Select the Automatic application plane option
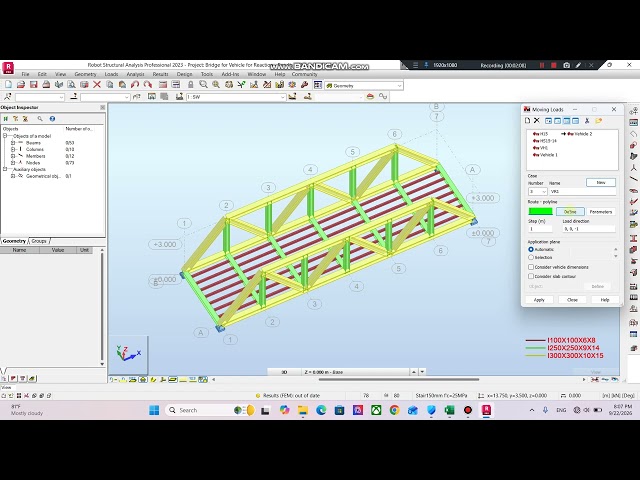The width and height of the screenshot is (640, 480). coord(531,249)
